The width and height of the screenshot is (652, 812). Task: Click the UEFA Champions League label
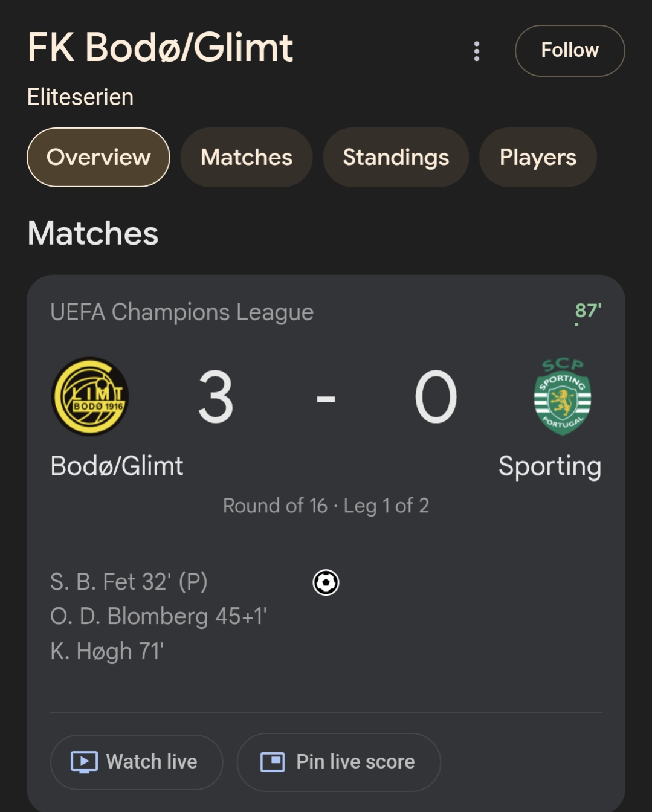182,312
